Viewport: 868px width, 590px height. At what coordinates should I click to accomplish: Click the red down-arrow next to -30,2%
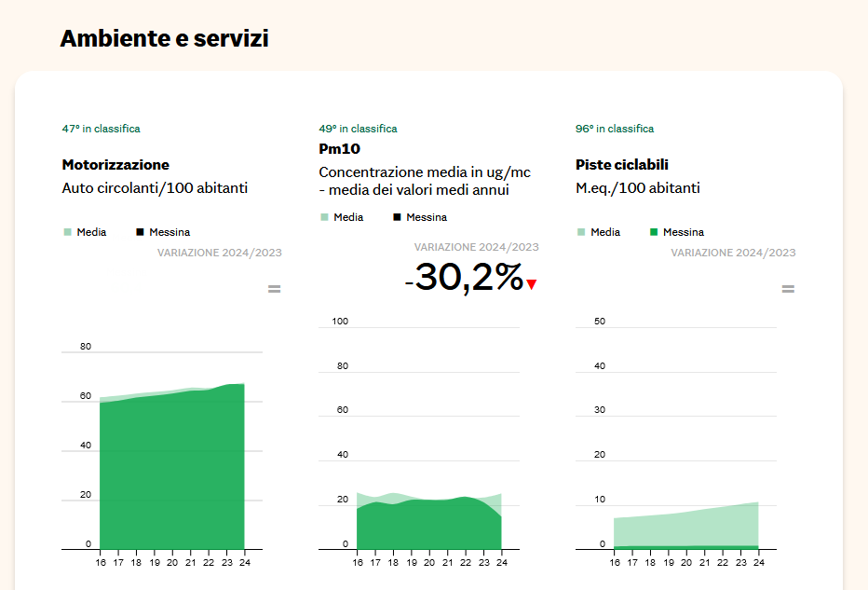point(532,285)
